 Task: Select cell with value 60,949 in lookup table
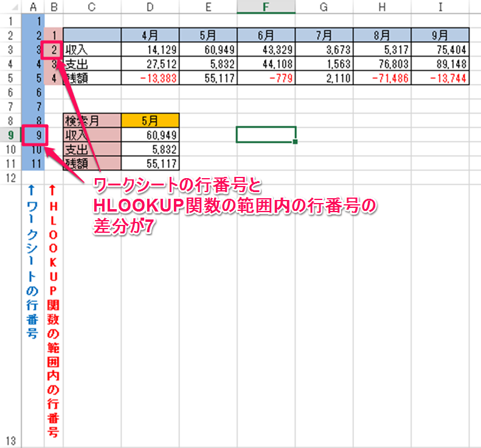(x=150, y=134)
